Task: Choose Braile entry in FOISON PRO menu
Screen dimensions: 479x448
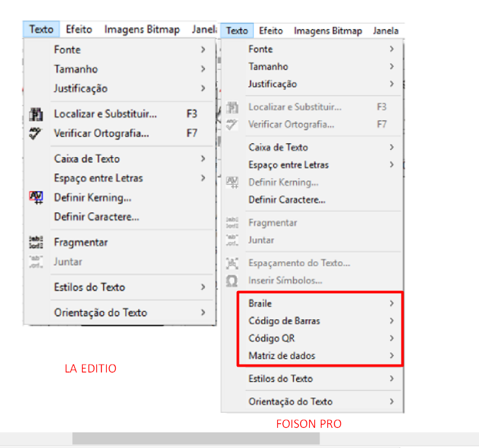Action: coord(312,303)
